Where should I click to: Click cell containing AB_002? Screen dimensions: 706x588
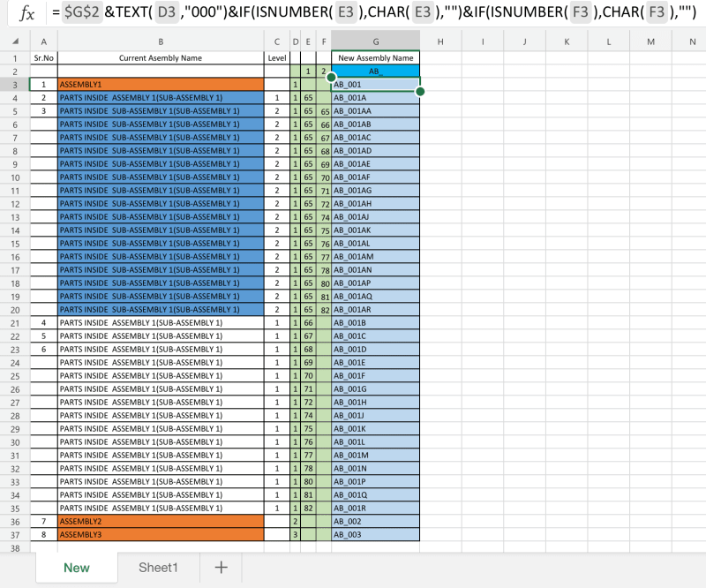coord(376,521)
